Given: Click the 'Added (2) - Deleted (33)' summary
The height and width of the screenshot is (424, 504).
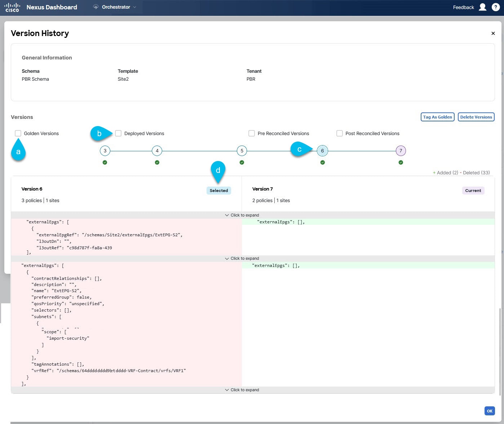Looking at the screenshot, I should click(x=461, y=173).
